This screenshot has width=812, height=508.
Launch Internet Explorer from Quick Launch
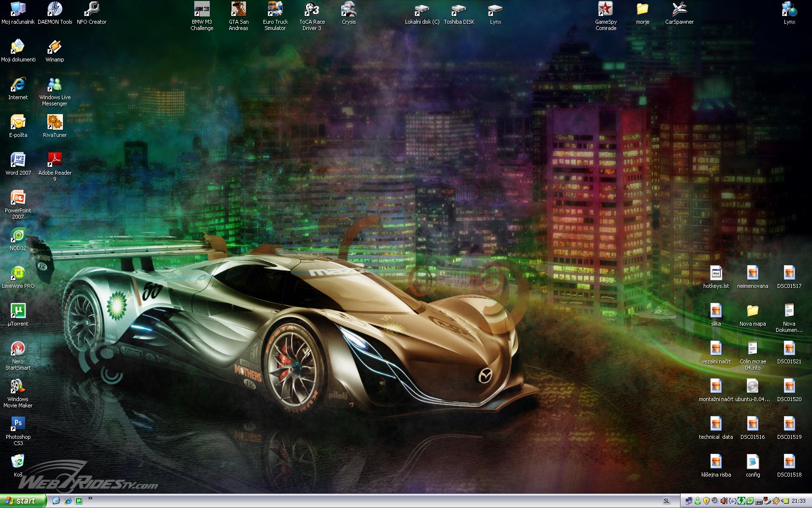click(x=68, y=501)
